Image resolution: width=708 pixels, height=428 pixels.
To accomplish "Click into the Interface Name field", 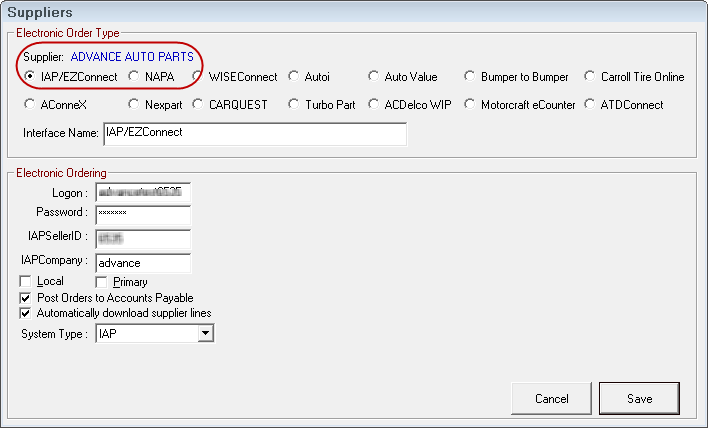I will point(254,133).
